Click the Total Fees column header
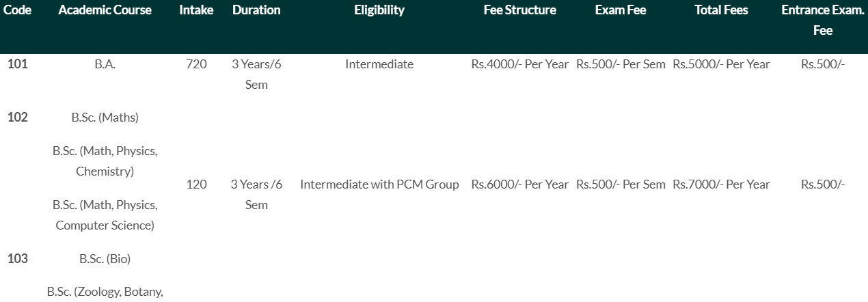This screenshot has height=302, width=868. [x=721, y=10]
